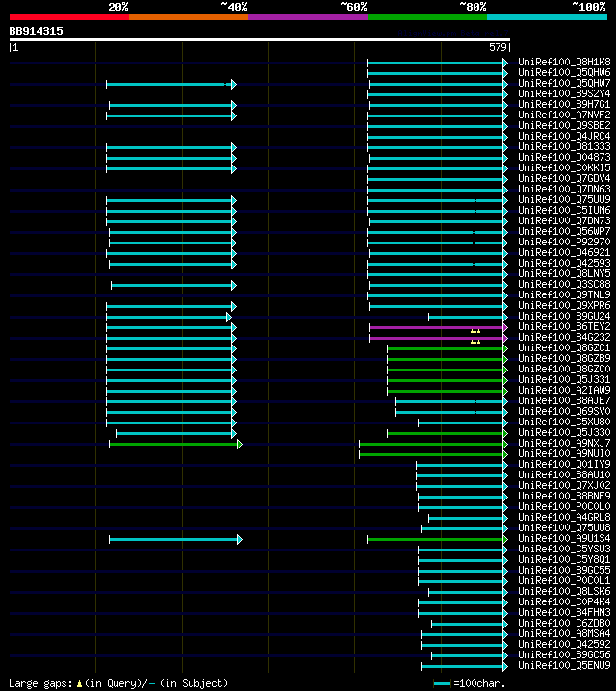616x691 pixels.
Task: Select the UniRef100_Q56WP7 label
Action: pos(564,231)
